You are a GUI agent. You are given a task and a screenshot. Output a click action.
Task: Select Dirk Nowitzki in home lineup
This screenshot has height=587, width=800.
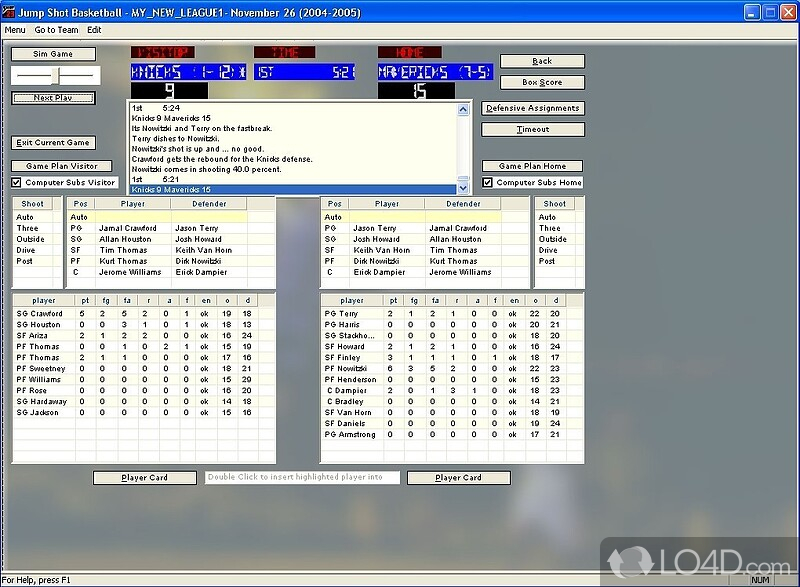coord(376,261)
